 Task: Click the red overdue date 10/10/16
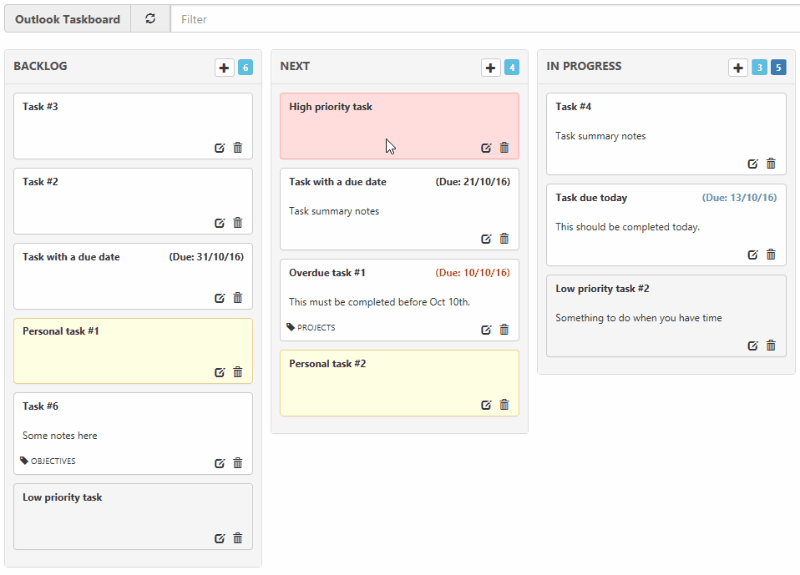click(472, 272)
